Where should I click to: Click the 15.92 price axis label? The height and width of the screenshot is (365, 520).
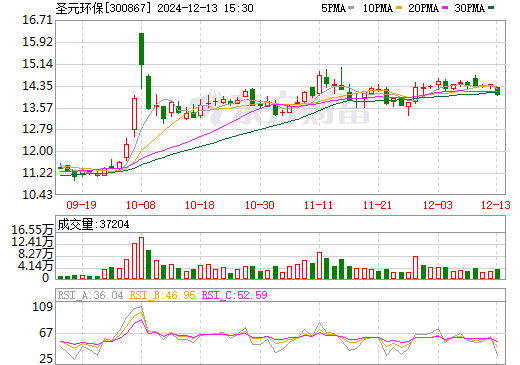pos(38,42)
